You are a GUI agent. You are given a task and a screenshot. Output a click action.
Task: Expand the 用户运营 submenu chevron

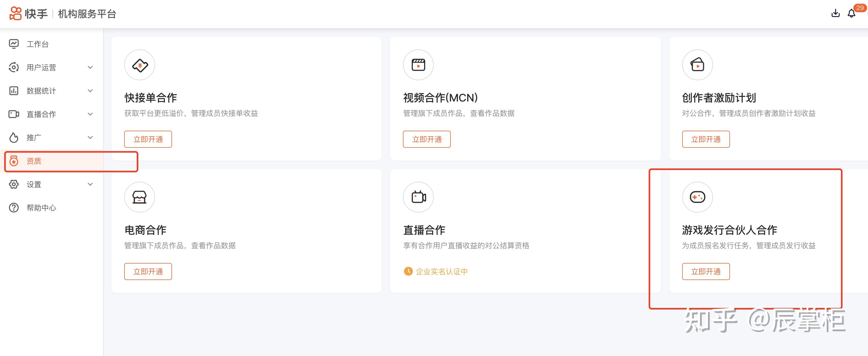click(90, 67)
